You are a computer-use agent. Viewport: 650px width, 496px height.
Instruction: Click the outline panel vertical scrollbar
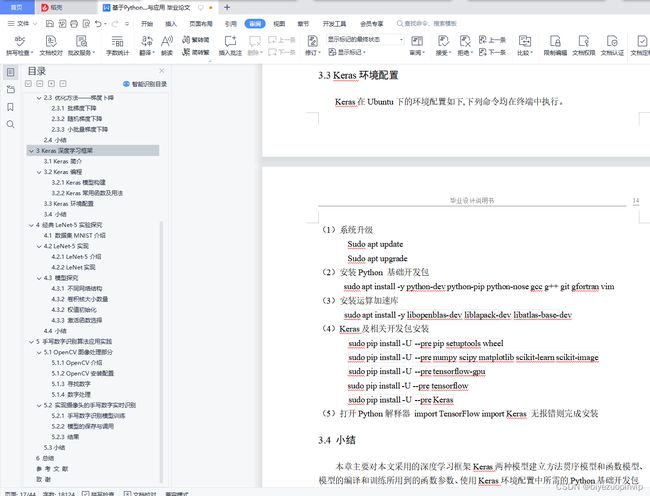pyautogui.click(x=161, y=352)
